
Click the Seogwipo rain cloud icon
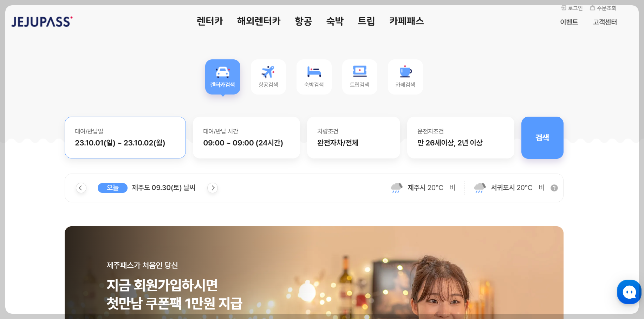click(x=480, y=188)
